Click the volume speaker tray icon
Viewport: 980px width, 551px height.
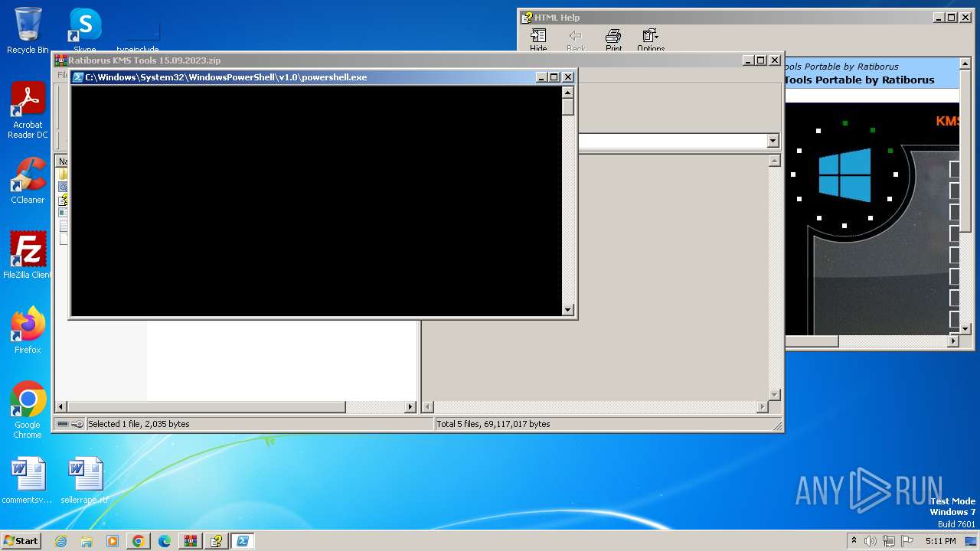(871, 541)
